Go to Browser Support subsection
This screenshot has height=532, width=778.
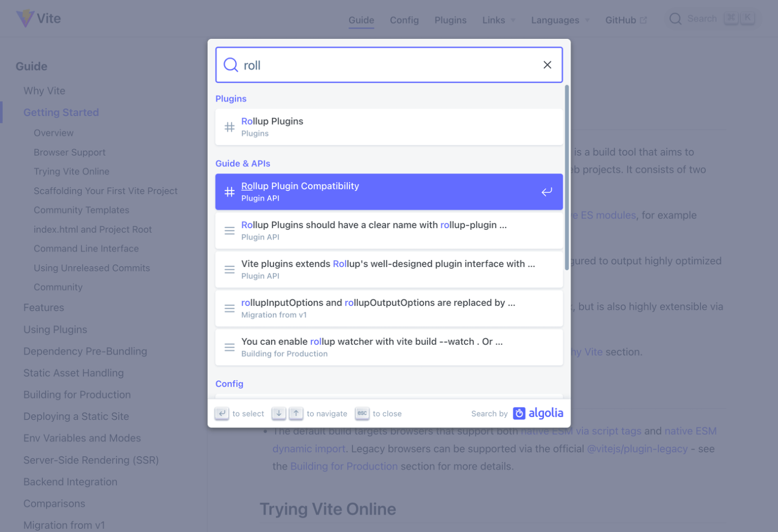click(x=69, y=152)
